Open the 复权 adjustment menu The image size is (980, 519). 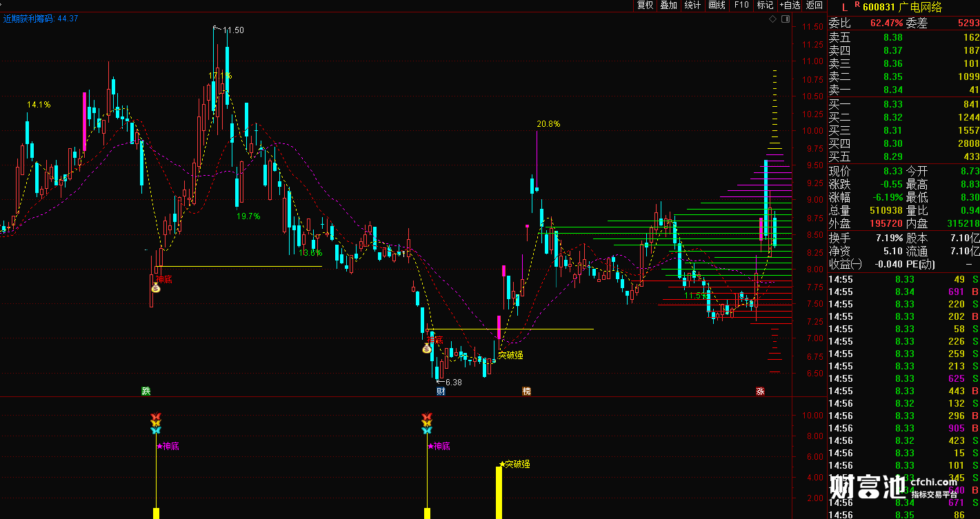click(x=645, y=6)
